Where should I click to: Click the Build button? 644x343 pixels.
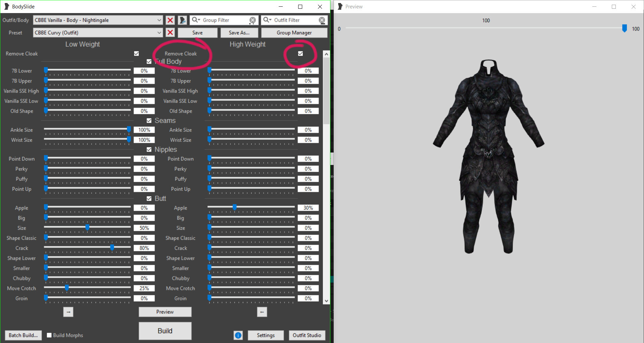point(165,331)
